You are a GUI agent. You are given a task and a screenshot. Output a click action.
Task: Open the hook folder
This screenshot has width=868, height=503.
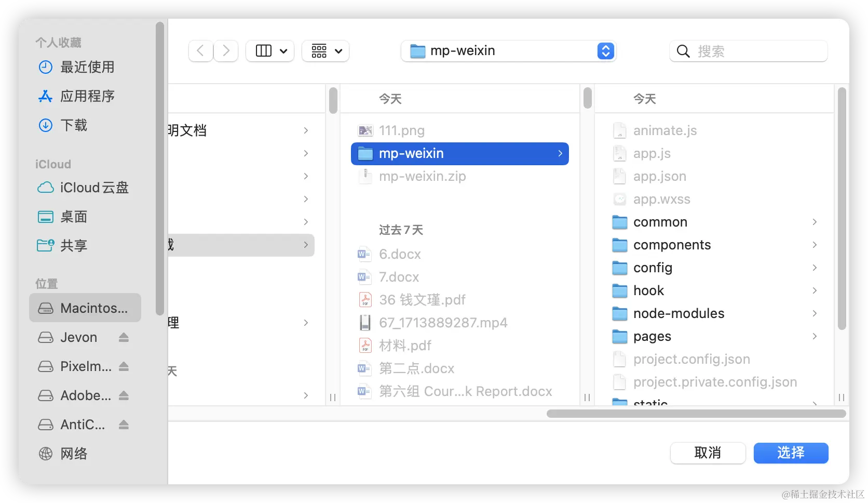[x=714, y=290]
